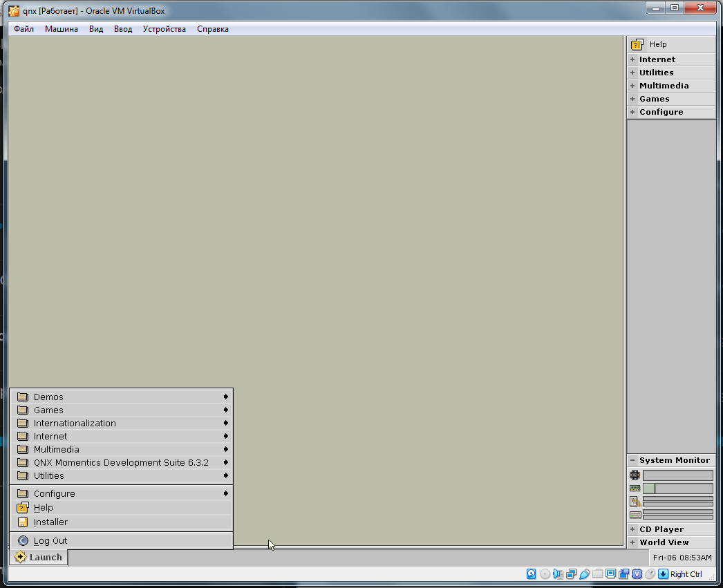Click the memory usage bar in System Monitor

click(x=678, y=489)
